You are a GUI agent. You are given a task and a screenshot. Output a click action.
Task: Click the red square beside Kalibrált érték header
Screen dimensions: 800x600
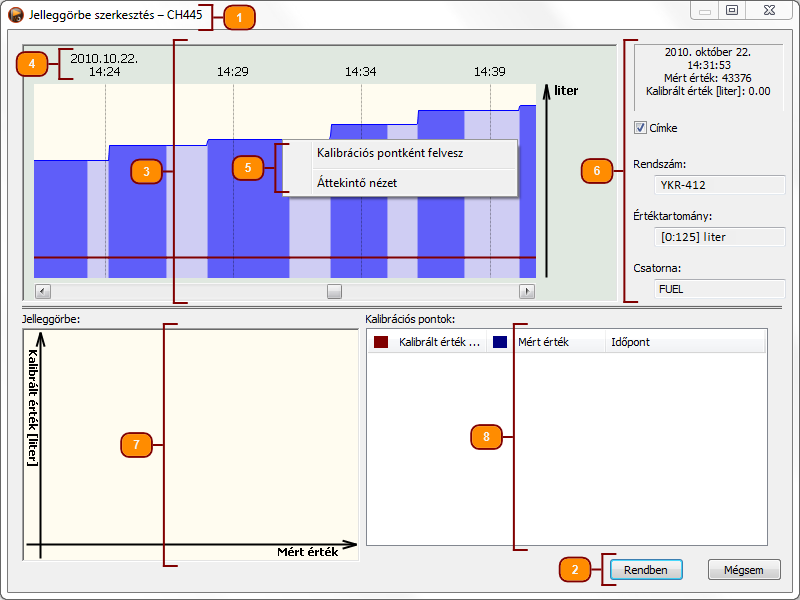click(380, 342)
